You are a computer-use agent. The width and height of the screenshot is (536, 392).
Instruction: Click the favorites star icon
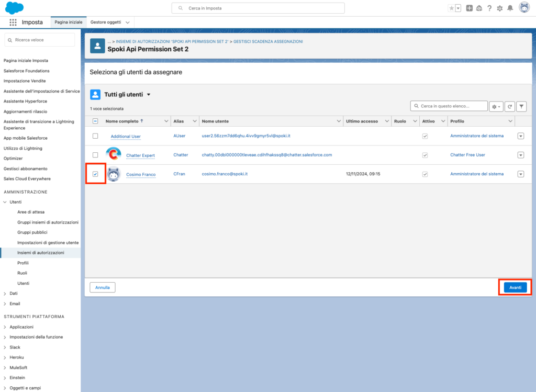pos(451,8)
